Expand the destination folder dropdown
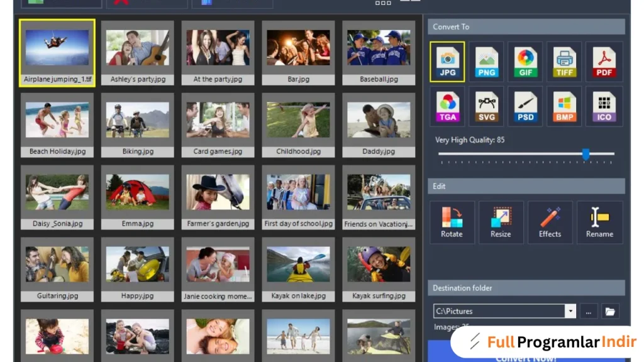 point(570,312)
